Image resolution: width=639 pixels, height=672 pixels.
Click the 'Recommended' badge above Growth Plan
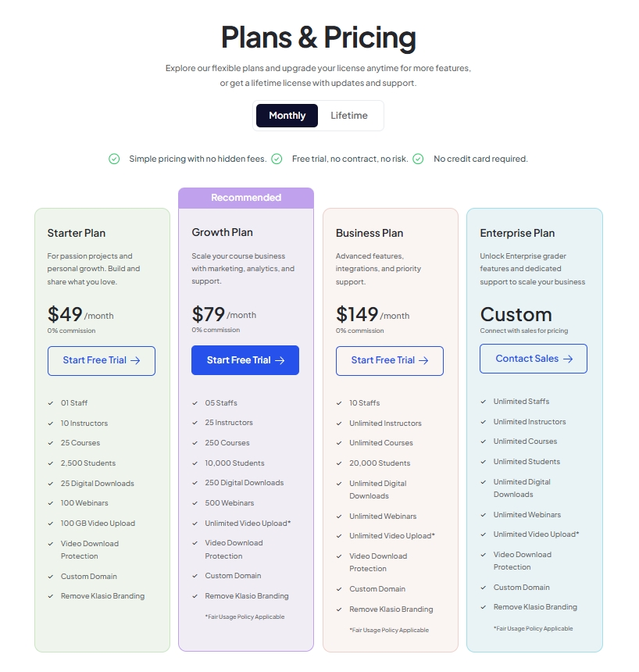point(245,198)
